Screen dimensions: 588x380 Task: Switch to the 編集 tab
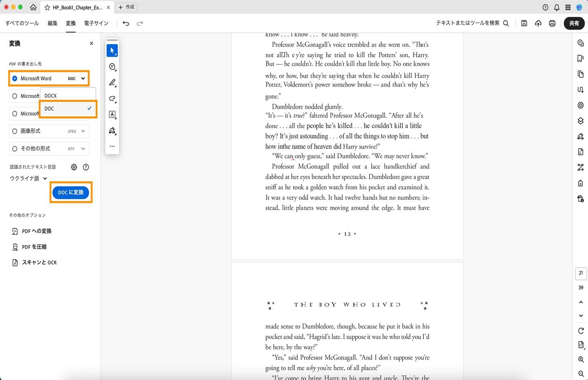pos(52,23)
